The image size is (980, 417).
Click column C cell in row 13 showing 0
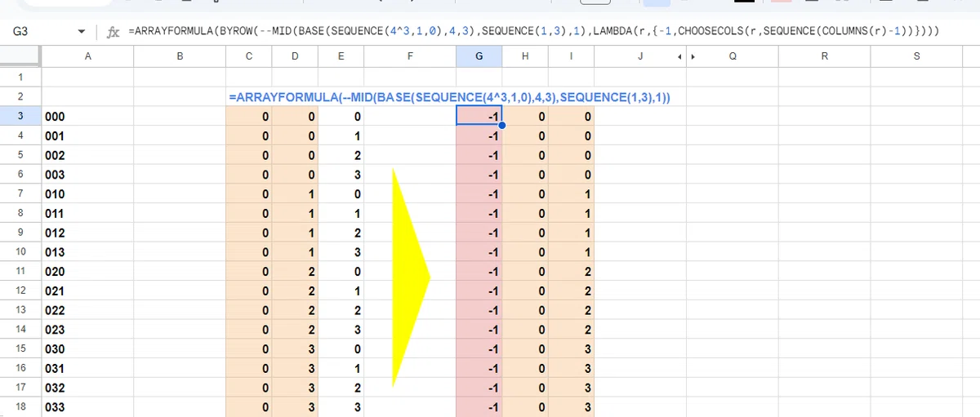(249, 310)
